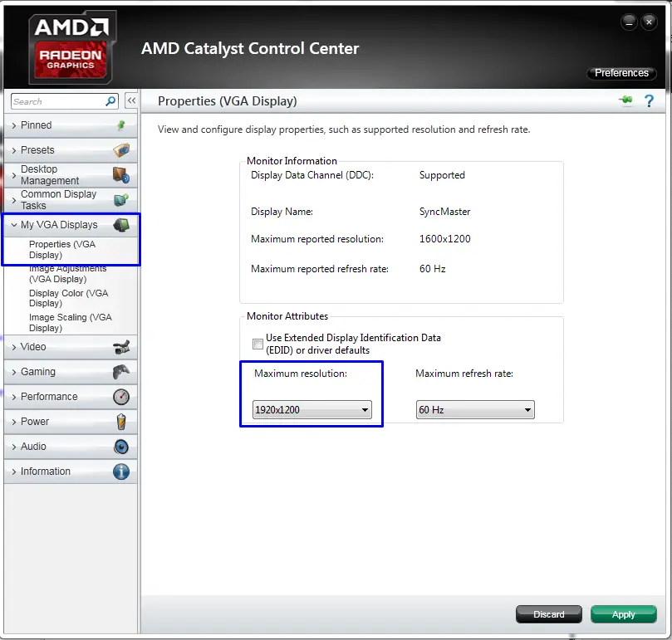Open Image Adjustments (VGA Display)
This screenshot has width=672, height=640.
(x=67, y=274)
